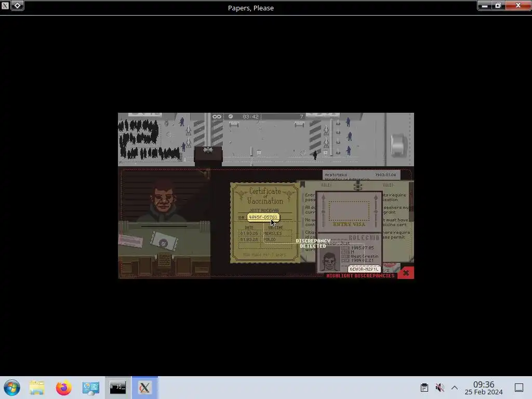532x399 pixels.
Task: Unmute via the speaker tray icon
Action: pos(440,388)
